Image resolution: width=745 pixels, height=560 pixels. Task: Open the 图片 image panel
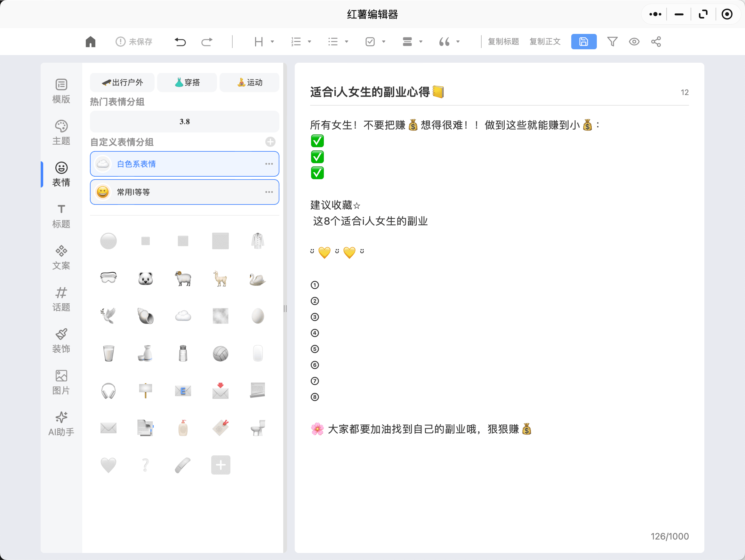61,381
